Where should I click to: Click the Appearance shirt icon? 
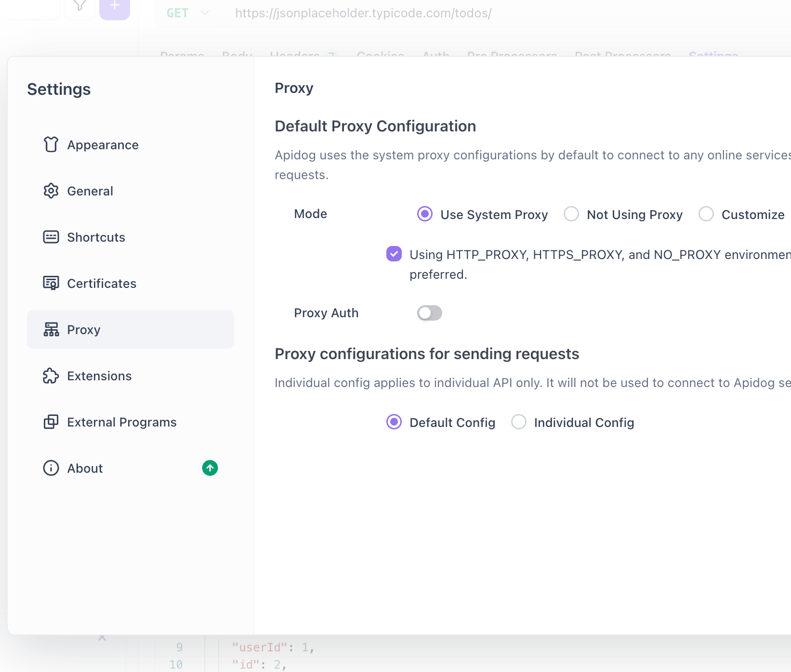click(x=51, y=144)
